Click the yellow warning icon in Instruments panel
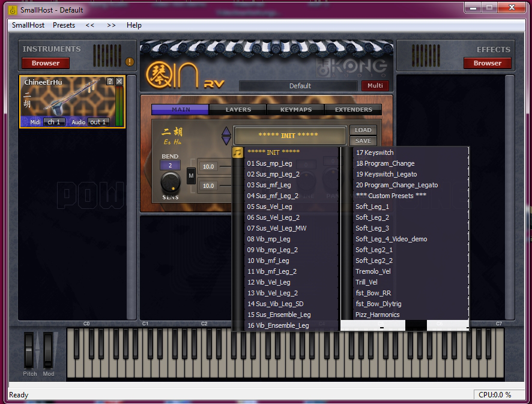The height and width of the screenshot is (404, 532). tap(130, 62)
